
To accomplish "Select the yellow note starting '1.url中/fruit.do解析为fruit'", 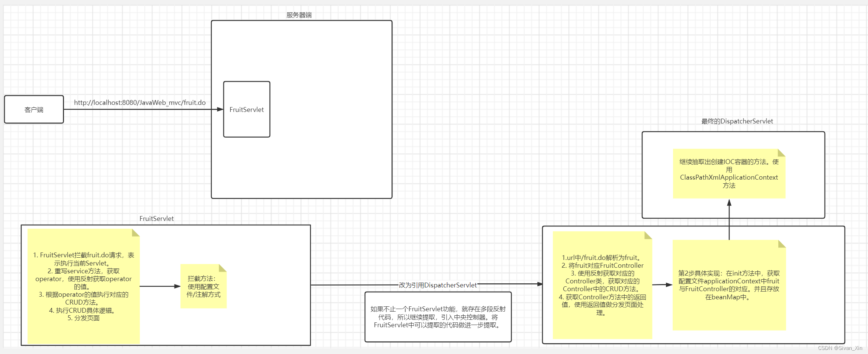I will [602, 285].
